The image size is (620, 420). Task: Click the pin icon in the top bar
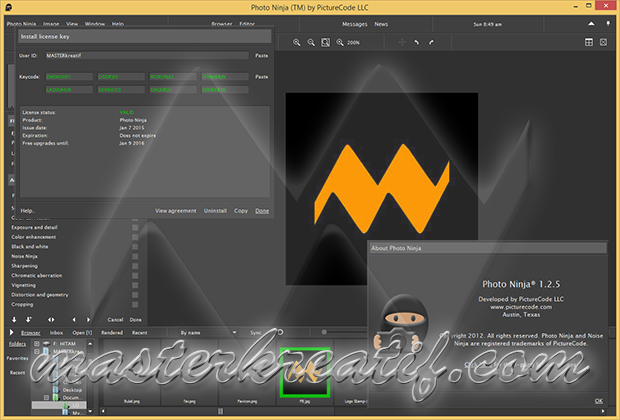(608, 24)
